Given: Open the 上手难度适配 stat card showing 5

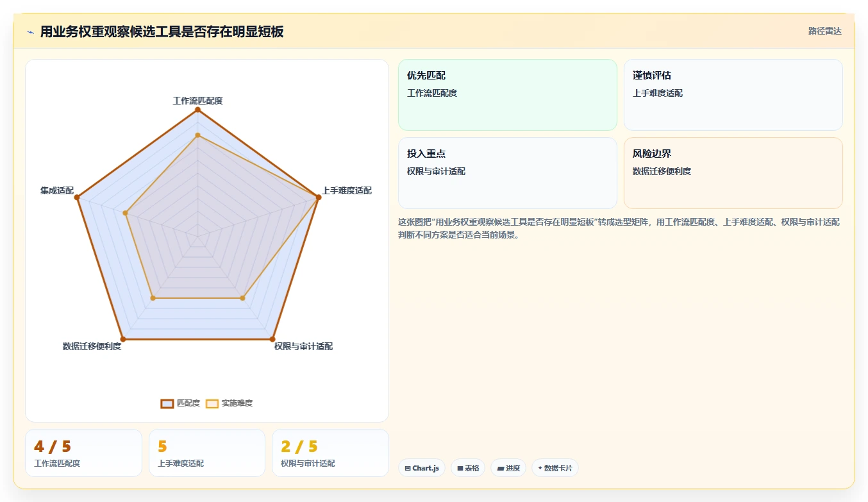Looking at the screenshot, I should [x=207, y=453].
